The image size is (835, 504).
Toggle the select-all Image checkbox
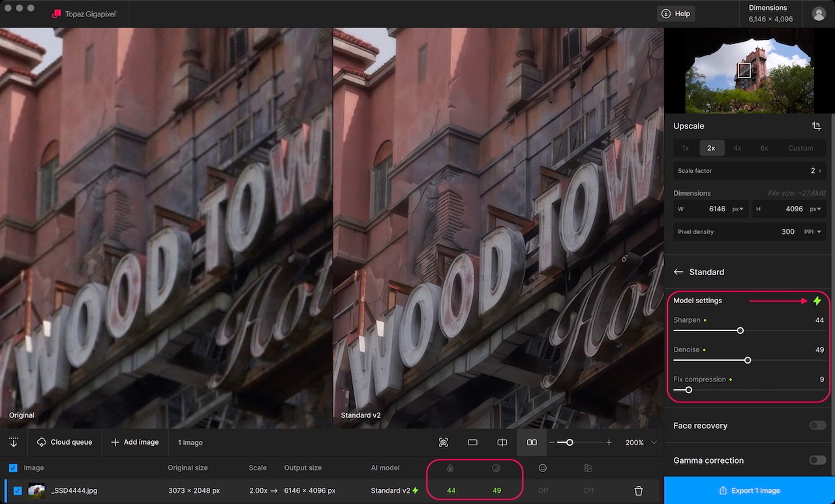click(13, 467)
